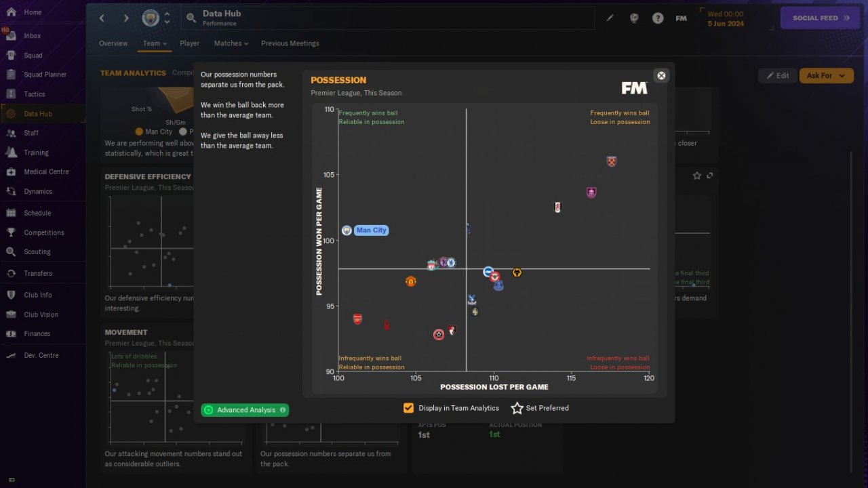Click the Man City club badge in header
This screenshot has height=488, width=868.
pos(151,18)
